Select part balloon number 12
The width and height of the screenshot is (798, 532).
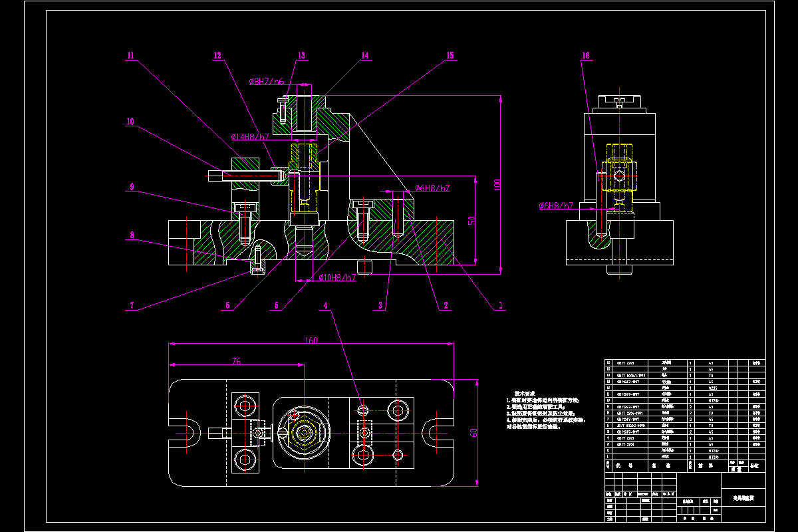(x=217, y=56)
